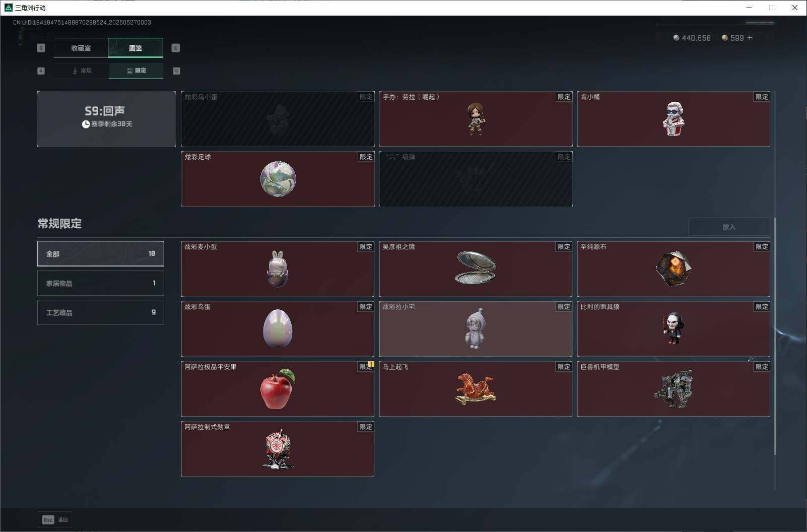Click the 440,658 currency balance
The width and height of the screenshot is (807, 532).
(x=696, y=38)
